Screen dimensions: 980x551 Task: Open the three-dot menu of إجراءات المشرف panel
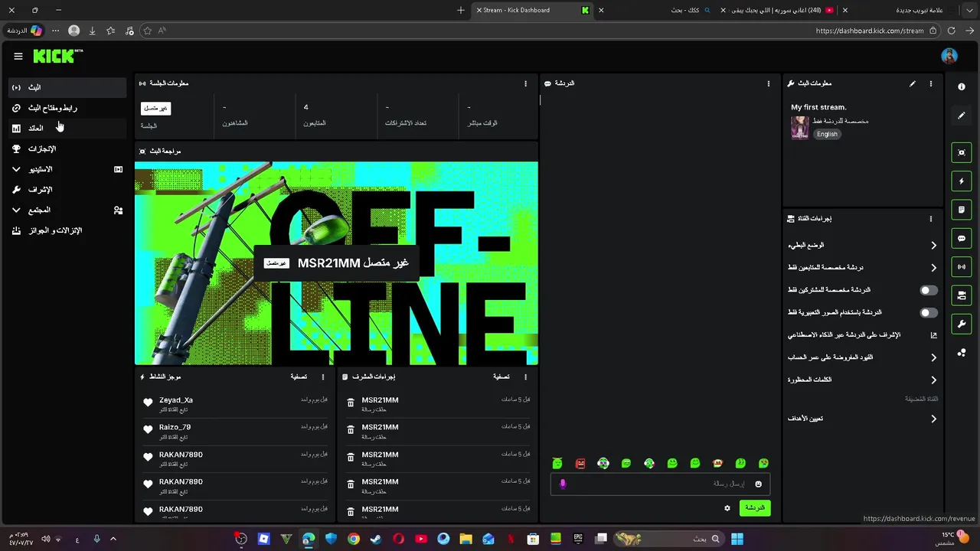(525, 377)
